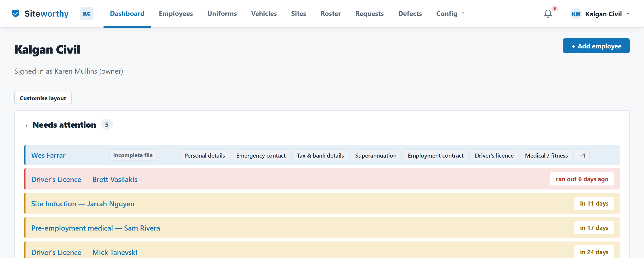This screenshot has width=644, height=258.
Task: Open Driver's Licence — Brett Vasilakis item
Action: coord(84,179)
